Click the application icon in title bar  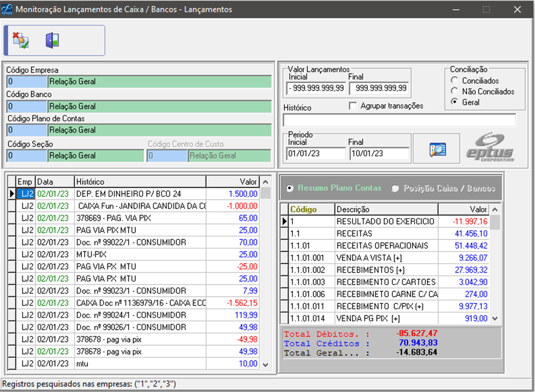click(7, 9)
